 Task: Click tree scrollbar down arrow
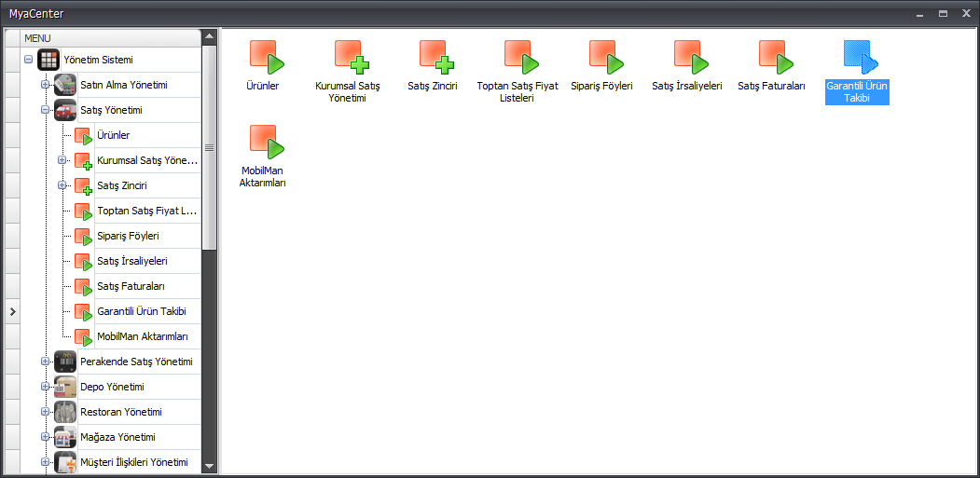pos(210,466)
